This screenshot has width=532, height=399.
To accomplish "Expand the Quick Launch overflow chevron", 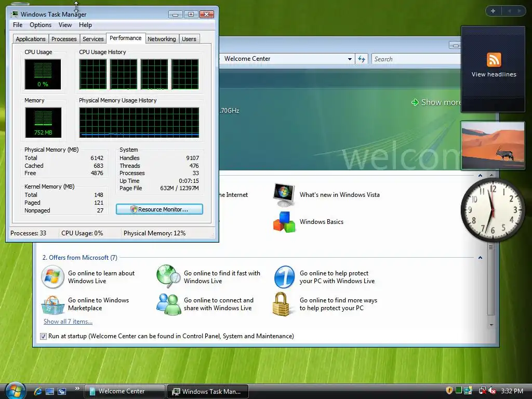I will click(77, 389).
